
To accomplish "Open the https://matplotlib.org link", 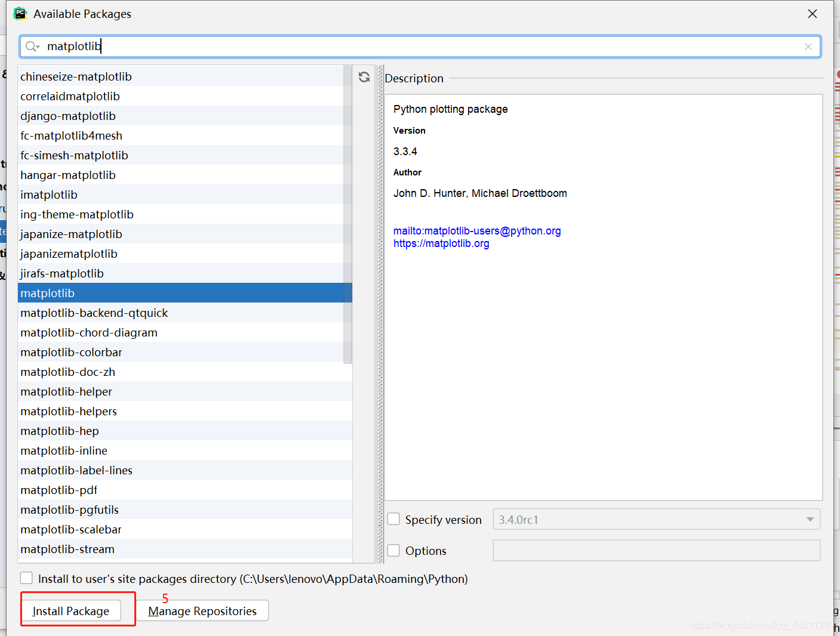I will click(x=441, y=243).
